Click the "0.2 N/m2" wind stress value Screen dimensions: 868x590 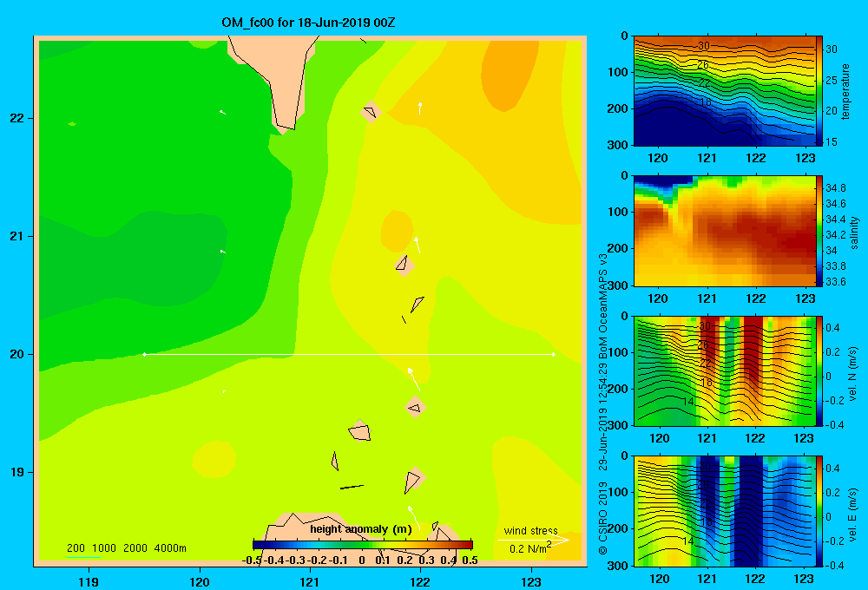pos(530,548)
